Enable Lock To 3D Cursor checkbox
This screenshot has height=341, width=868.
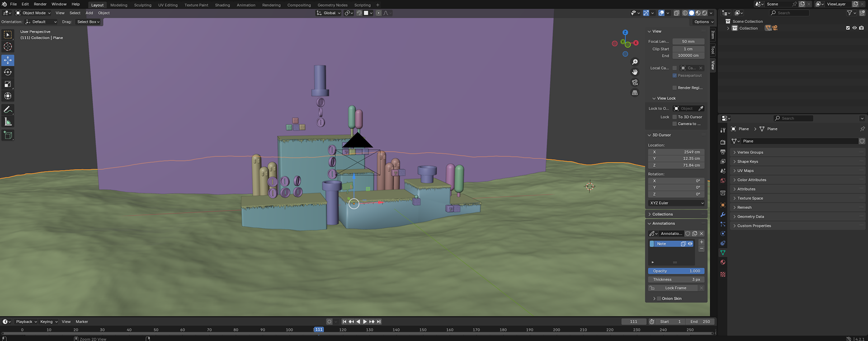pyautogui.click(x=675, y=117)
